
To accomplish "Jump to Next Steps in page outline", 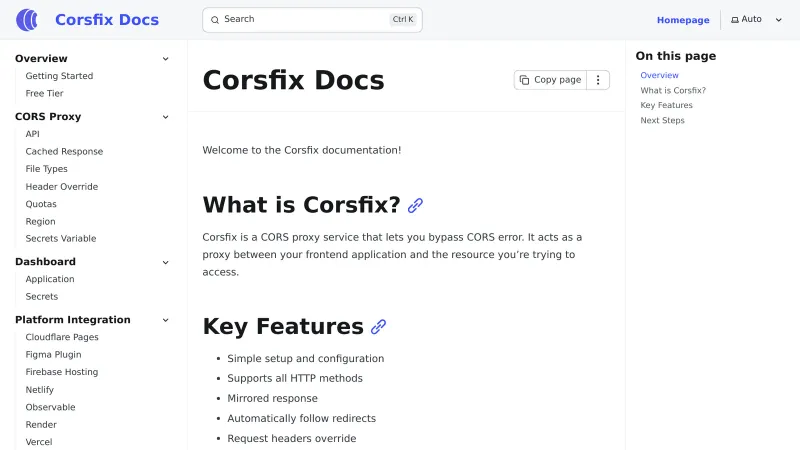I will coord(662,121).
